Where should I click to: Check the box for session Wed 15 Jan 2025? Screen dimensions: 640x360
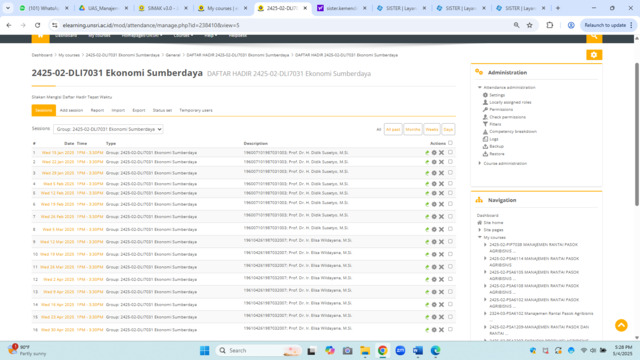click(450, 152)
